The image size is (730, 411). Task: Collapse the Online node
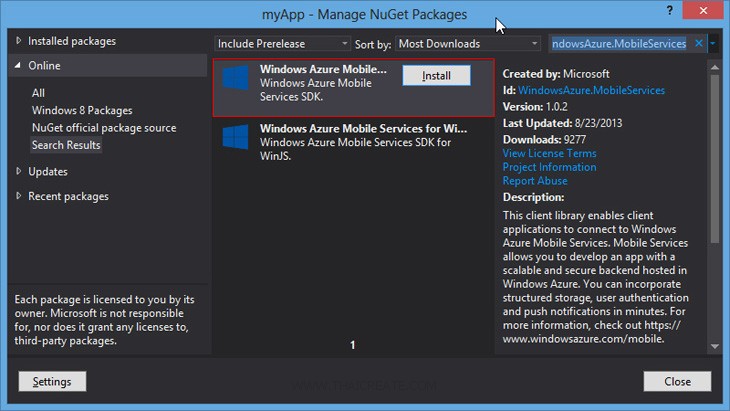18,66
